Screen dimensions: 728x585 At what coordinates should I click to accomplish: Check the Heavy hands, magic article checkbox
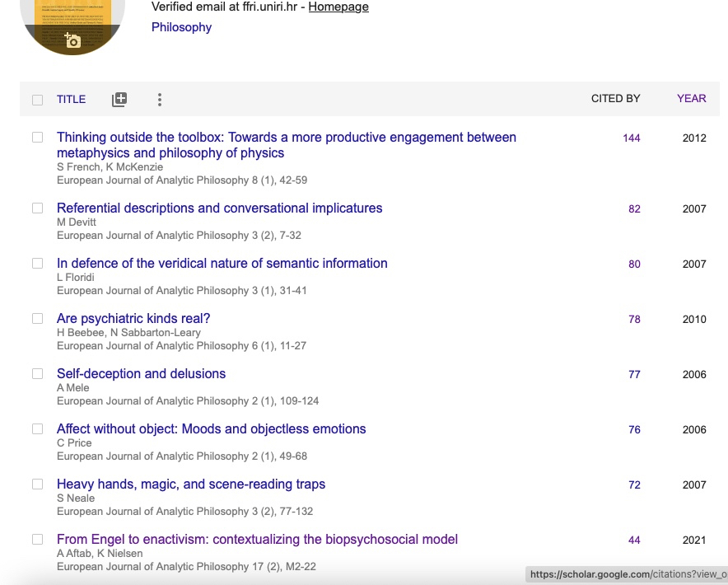pos(37,484)
